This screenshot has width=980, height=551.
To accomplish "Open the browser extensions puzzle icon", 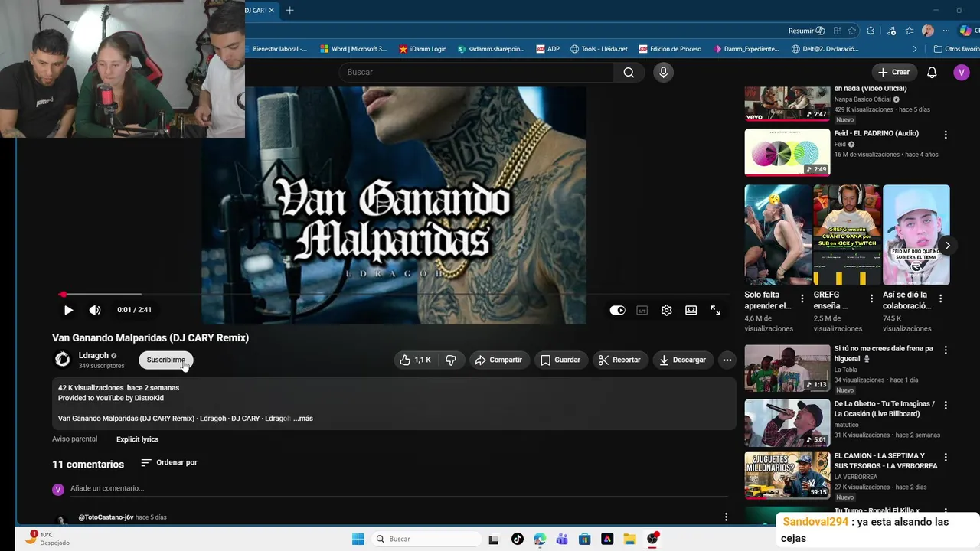I will pos(871,31).
